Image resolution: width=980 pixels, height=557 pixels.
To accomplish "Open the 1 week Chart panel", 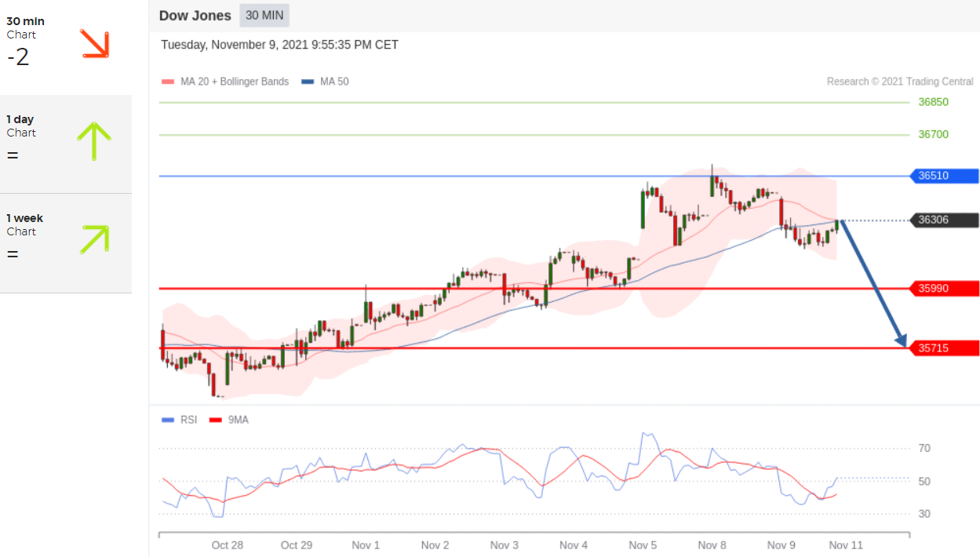I will click(66, 243).
